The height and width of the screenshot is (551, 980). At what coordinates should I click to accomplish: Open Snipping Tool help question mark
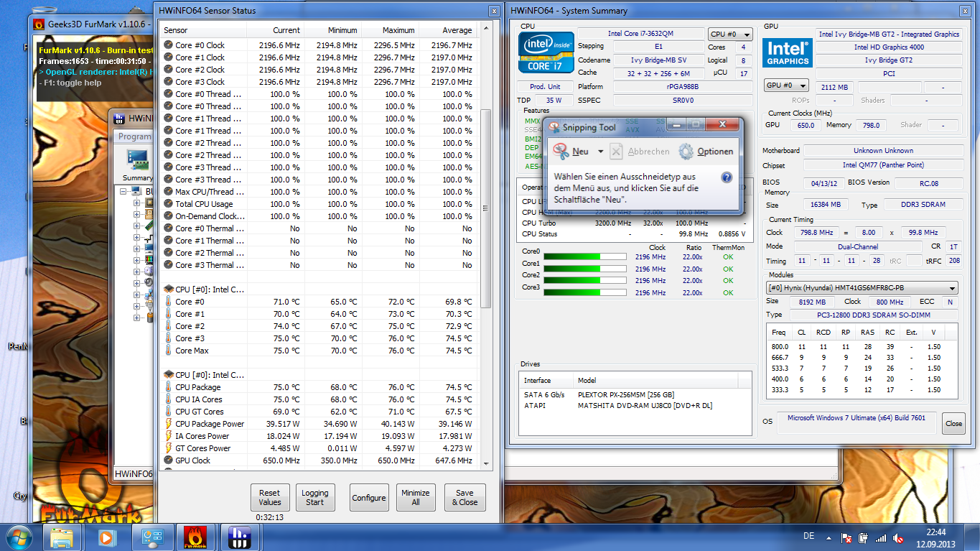pos(726,177)
